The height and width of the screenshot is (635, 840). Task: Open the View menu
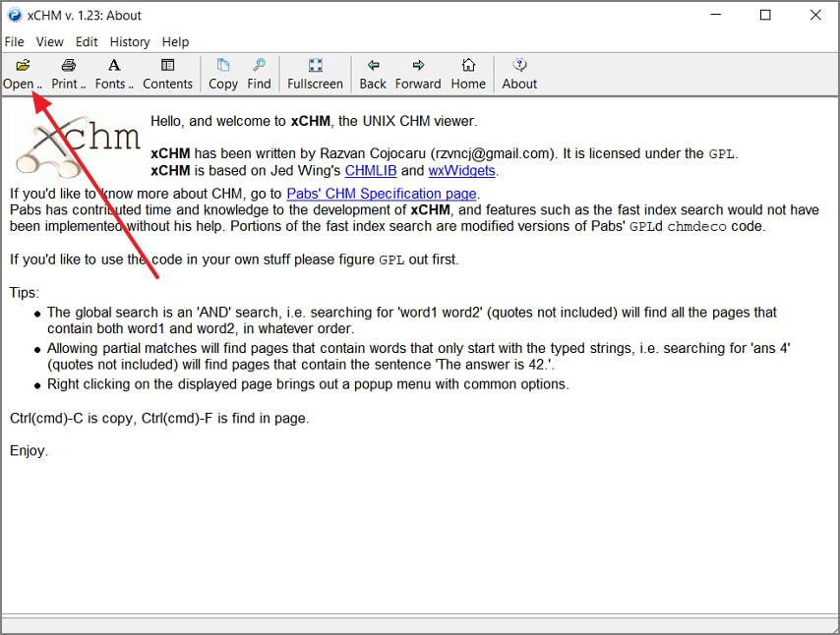[50, 41]
